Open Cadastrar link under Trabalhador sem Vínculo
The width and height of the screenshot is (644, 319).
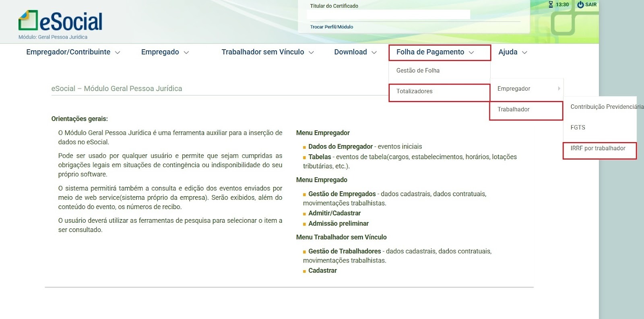click(322, 271)
